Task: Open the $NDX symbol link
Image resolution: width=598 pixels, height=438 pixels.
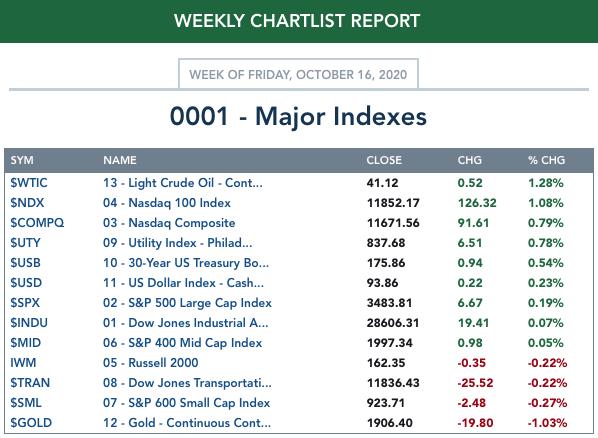Action: [x=27, y=203]
